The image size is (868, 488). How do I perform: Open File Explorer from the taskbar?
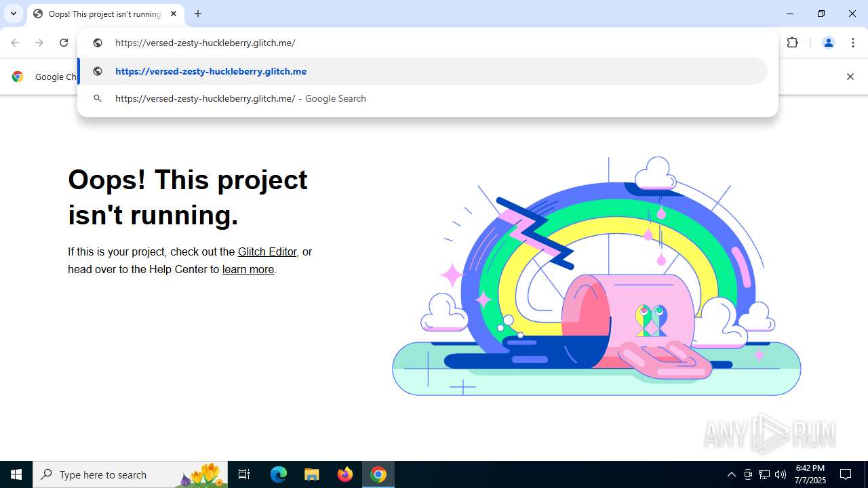pos(312,474)
